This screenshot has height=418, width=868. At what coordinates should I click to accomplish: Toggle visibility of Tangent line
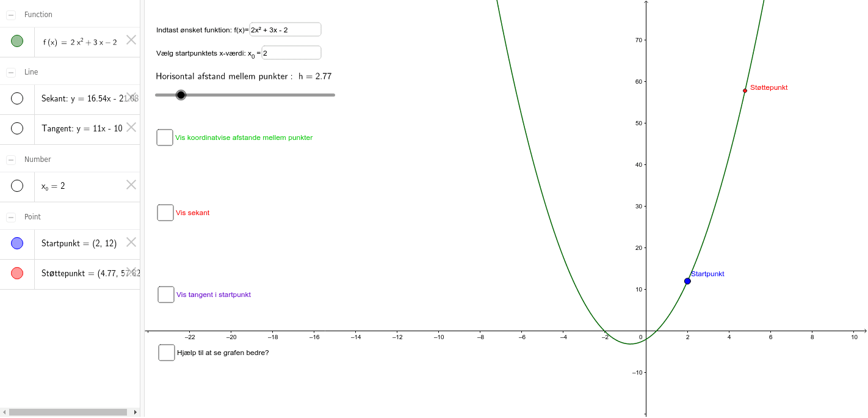tap(17, 128)
